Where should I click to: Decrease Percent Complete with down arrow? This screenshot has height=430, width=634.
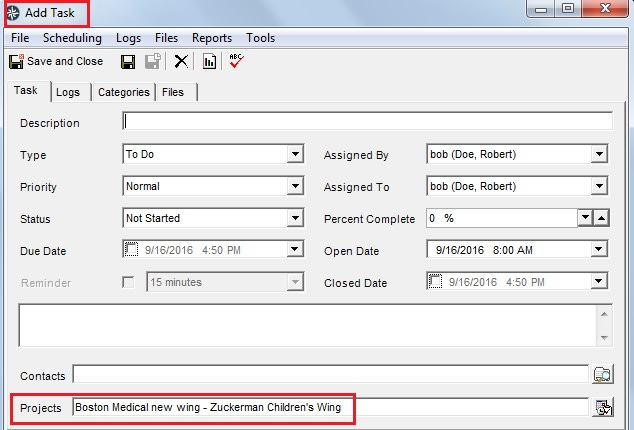pos(585,218)
